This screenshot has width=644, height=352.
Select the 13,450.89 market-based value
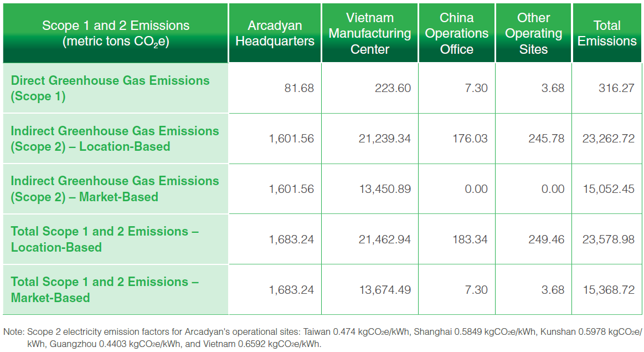[385, 189]
